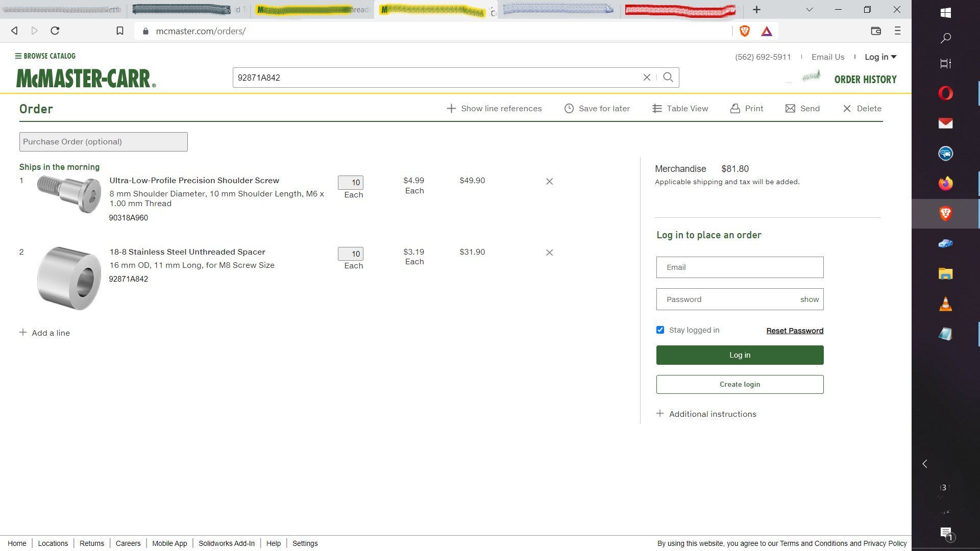Click the Send envelope icon

(x=790, y=109)
